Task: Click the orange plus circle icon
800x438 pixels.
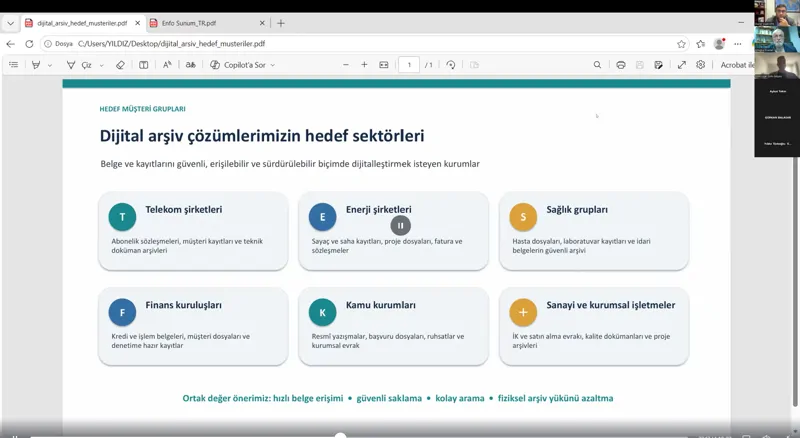Action: click(523, 312)
